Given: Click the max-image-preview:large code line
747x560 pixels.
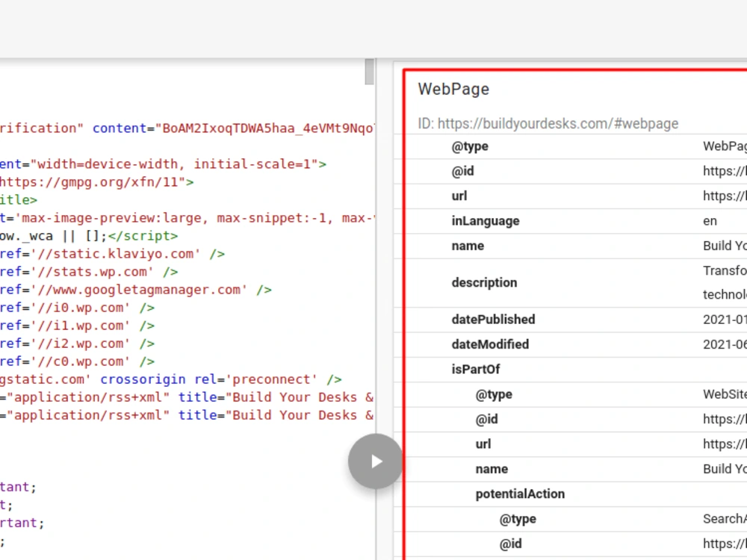Looking at the screenshot, I should click(x=187, y=218).
